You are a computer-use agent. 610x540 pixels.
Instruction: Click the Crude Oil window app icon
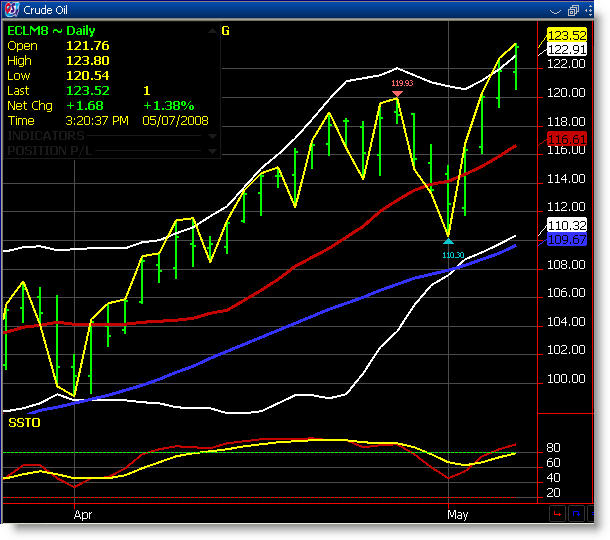click(x=12, y=9)
